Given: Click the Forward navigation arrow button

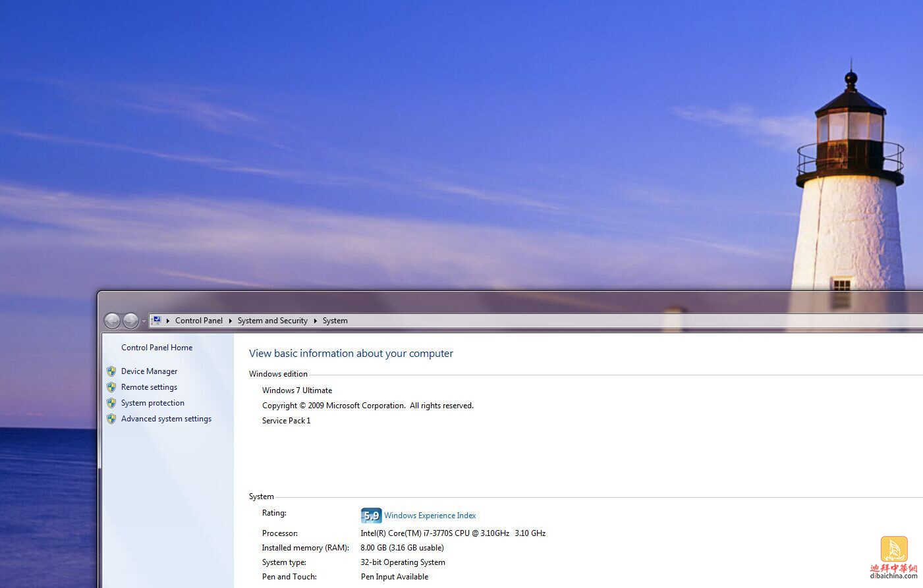Looking at the screenshot, I should click(x=131, y=321).
